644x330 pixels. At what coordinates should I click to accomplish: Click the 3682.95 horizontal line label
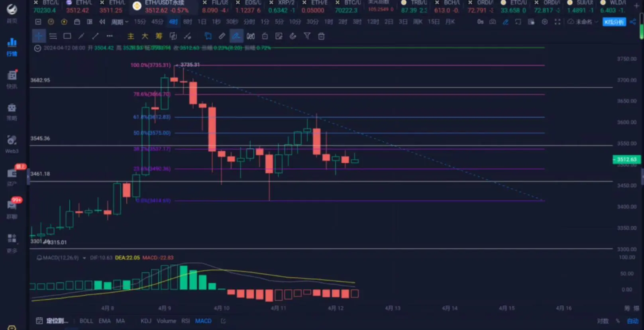point(40,80)
